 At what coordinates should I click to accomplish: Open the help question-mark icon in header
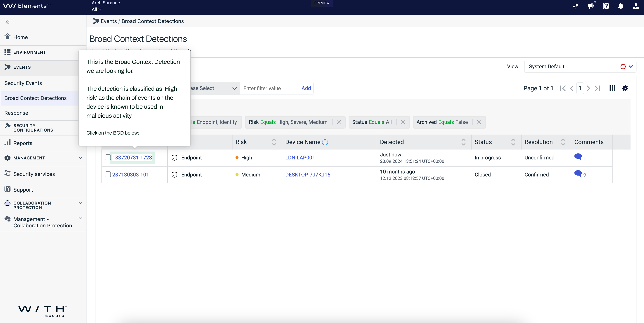click(x=606, y=6)
